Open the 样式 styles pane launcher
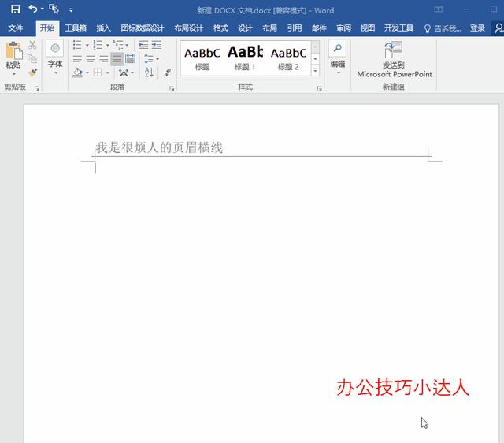 point(319,88)
